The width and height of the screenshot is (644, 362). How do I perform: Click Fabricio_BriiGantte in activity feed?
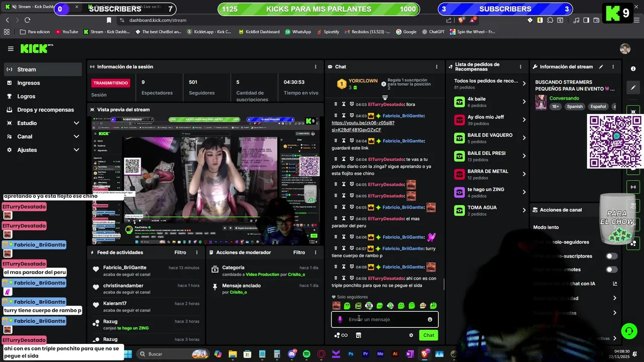pos(125,268)
